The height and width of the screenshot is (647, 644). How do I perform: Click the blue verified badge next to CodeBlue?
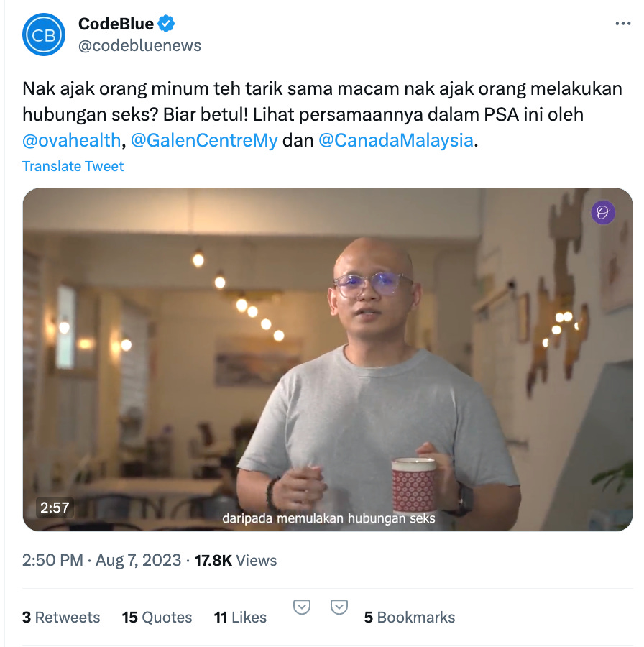(x=166, y=24)
